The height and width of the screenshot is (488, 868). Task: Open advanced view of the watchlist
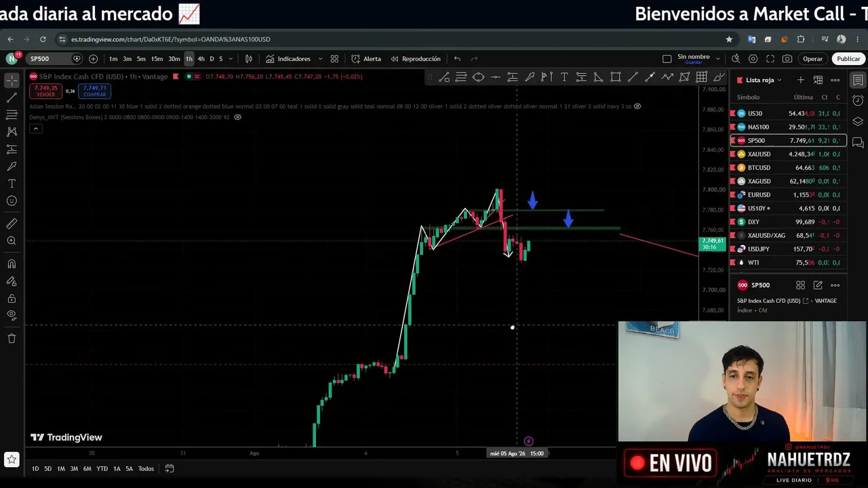(x=818, y=80)
